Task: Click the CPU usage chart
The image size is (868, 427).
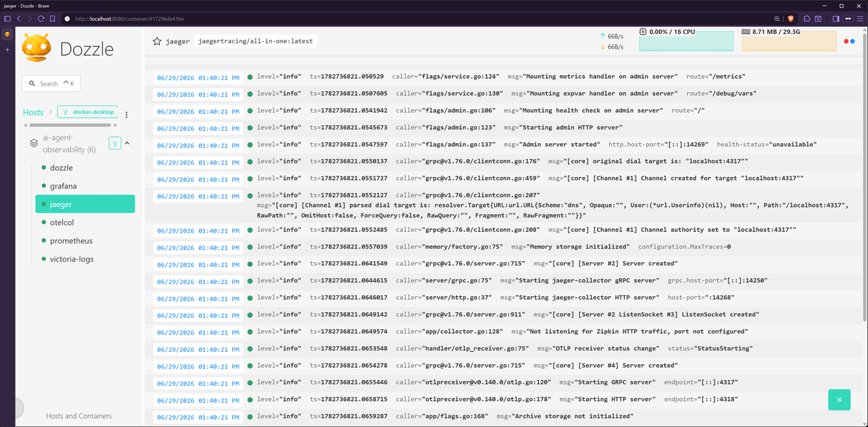Action: tap(686, 41)
